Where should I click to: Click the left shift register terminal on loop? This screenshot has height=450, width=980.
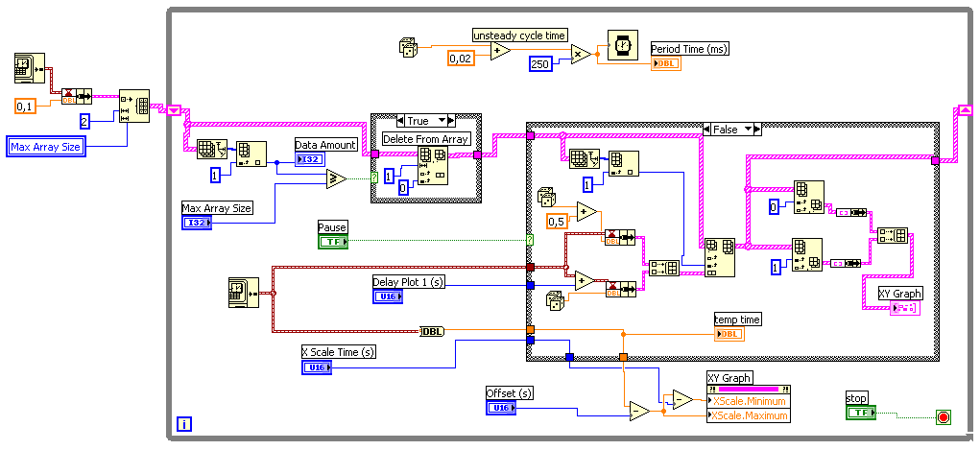point(174,110)
